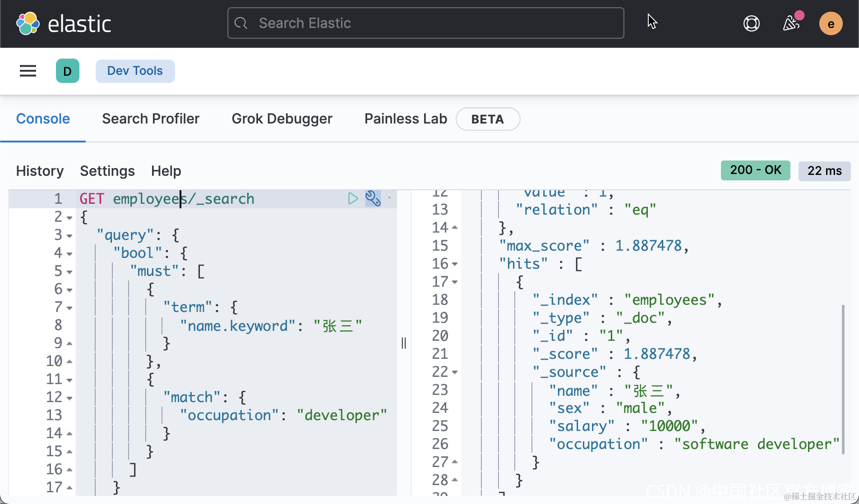Collapse the "query" block on line 3
The image size is (859, 504).
[x=69, y=236]
